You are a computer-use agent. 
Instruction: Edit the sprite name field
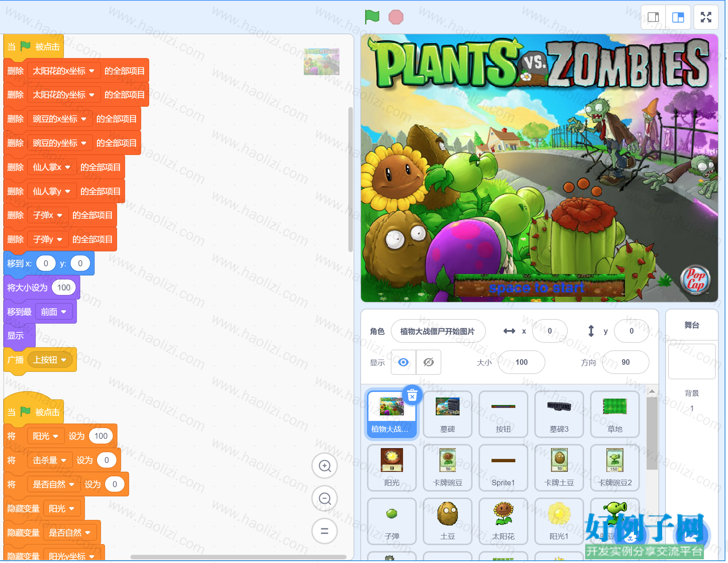(x=438, y=331)
